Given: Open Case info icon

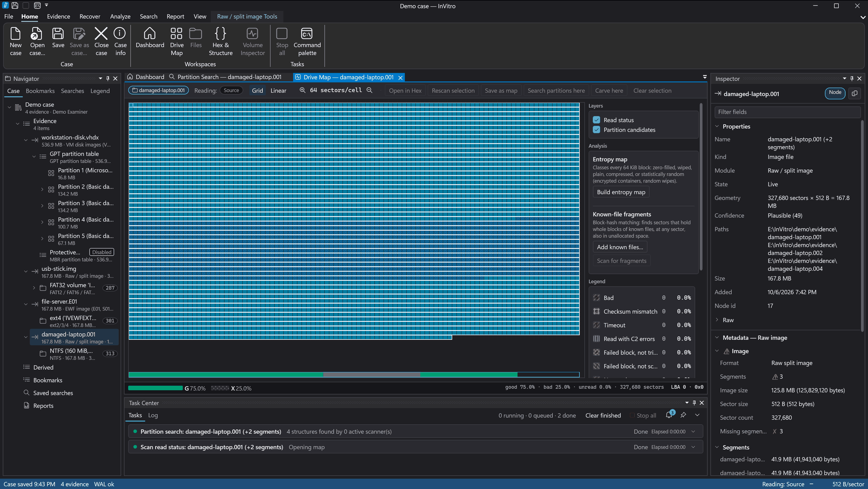Looking at the screenshot, I should 120,41.
